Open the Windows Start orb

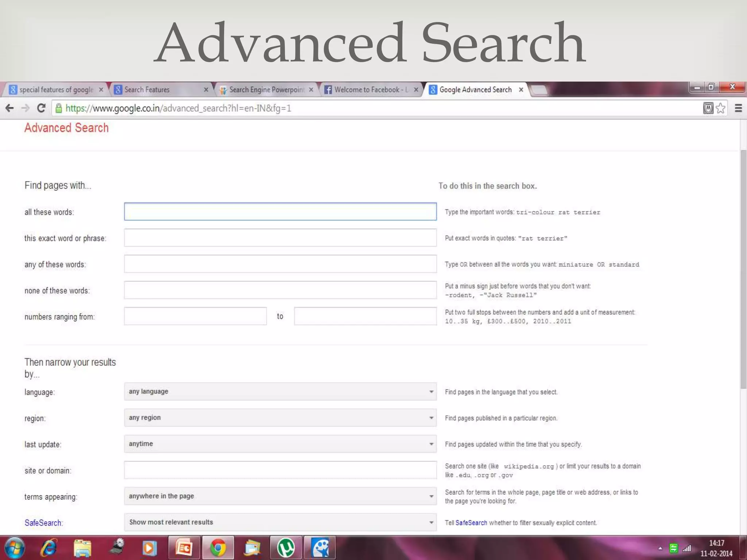click(x=15, y=548)
